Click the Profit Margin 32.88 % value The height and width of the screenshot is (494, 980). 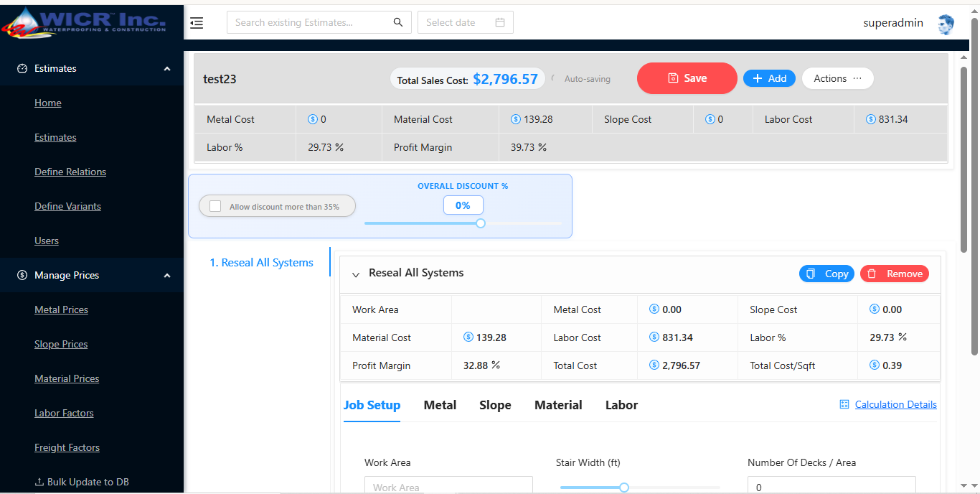[x=481, y=365]
